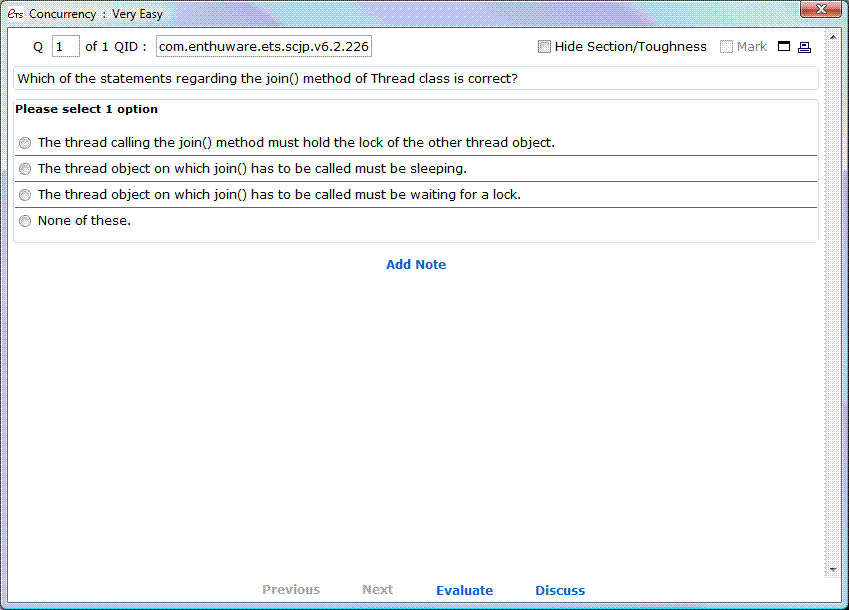Select the "must be sleeping" option

pos(25,169)
